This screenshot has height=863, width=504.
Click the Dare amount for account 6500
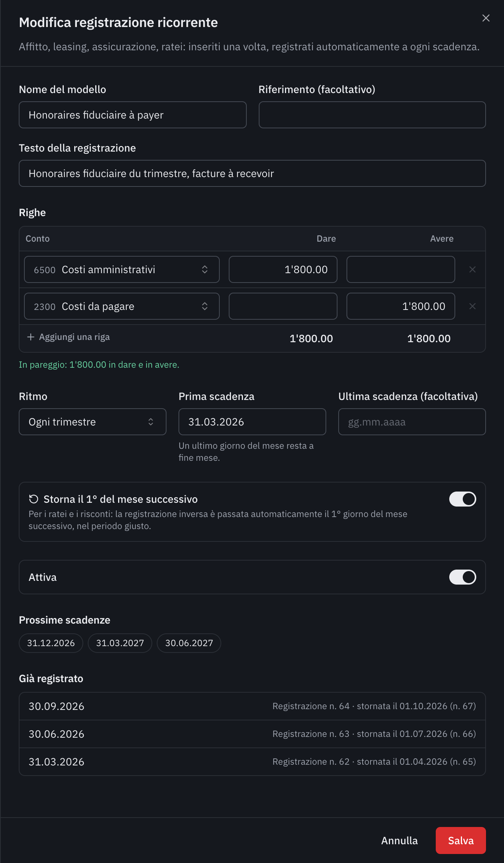[283, 269]
